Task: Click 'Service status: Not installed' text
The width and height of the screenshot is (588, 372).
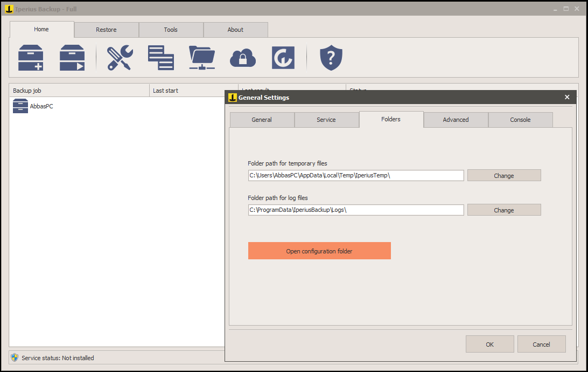Action: point(58,358)
